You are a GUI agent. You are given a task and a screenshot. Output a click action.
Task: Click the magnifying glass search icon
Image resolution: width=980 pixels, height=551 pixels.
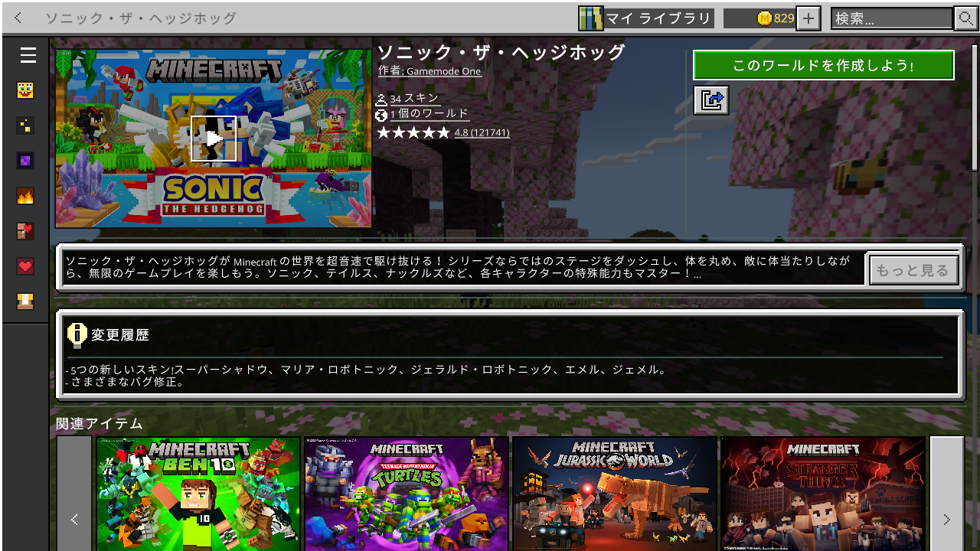[x=965, y=18]
